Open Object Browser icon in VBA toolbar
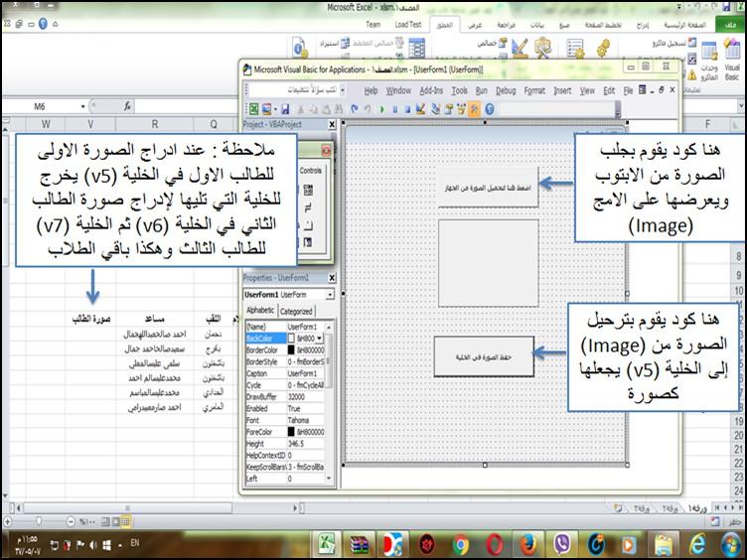Screen dimensions: 747x560 461,109
